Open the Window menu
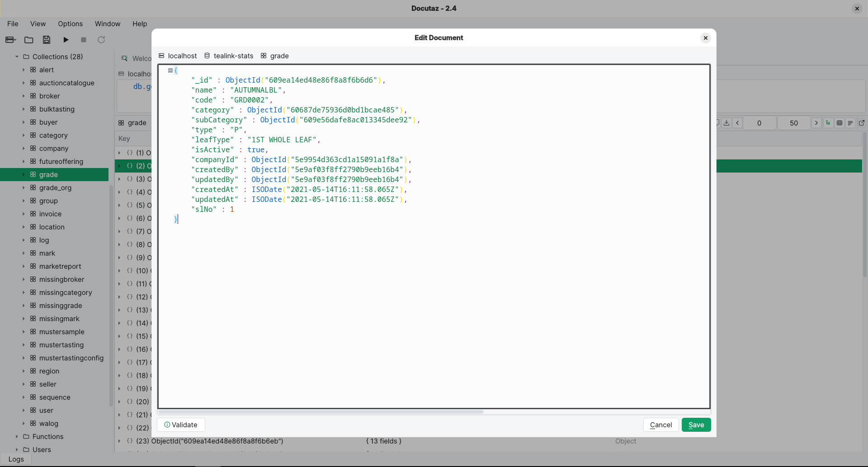 click(108, 23)
